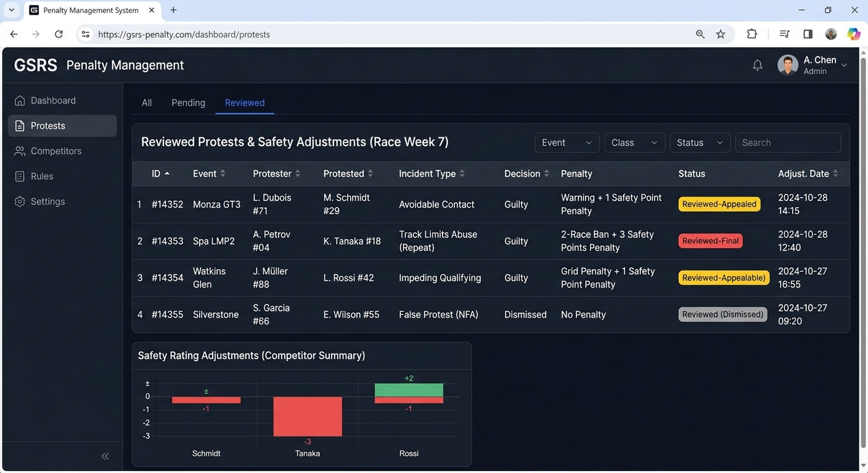Click the A. Chen profile avatar
Image resolution: width=868 pixels, height=473 pixels.
[788, 65]
